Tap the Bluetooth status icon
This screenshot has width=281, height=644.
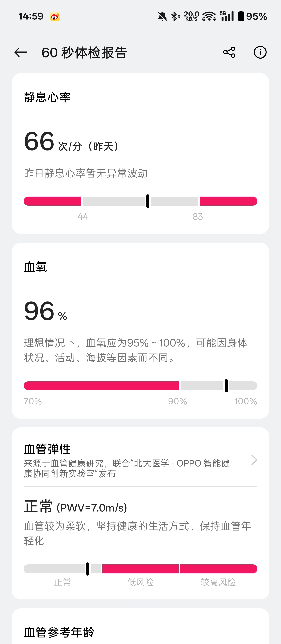tap(175, 16)
